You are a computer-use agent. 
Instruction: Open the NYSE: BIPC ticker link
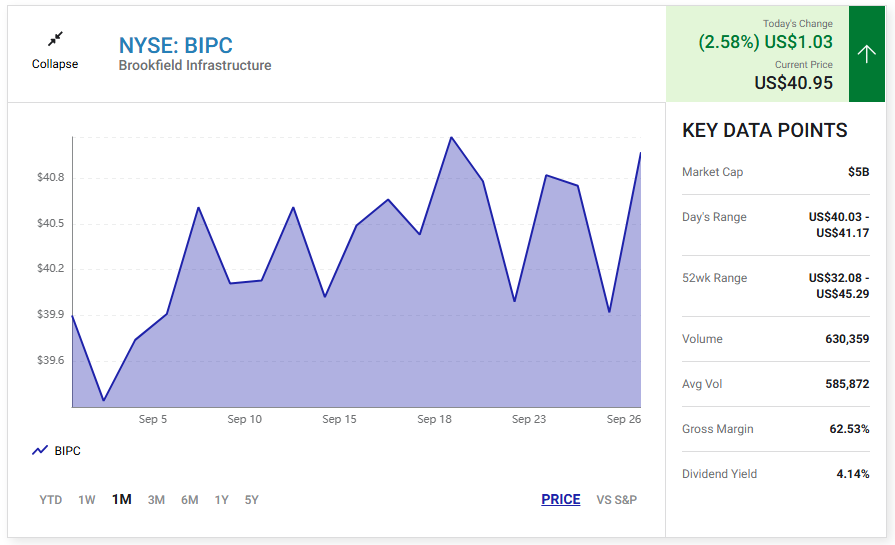tap(176, 46)
